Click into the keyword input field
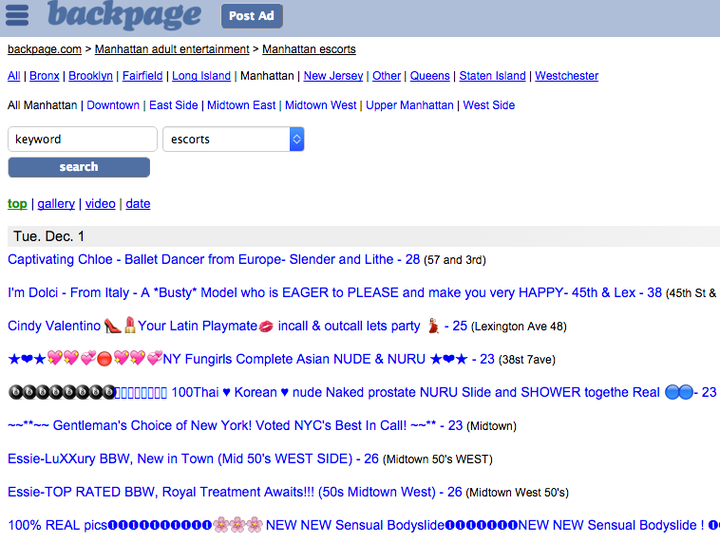 click(x=83, y=139)
